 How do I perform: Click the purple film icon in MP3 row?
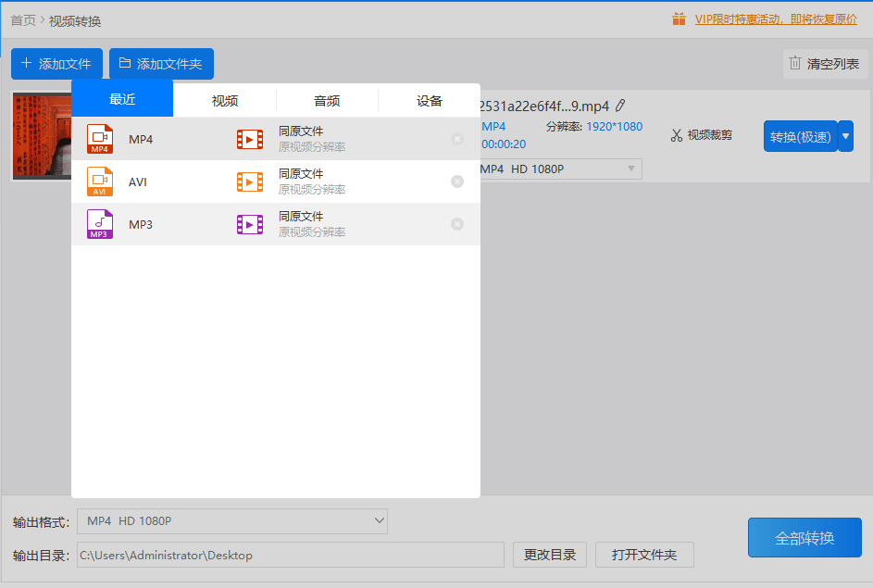250,224
